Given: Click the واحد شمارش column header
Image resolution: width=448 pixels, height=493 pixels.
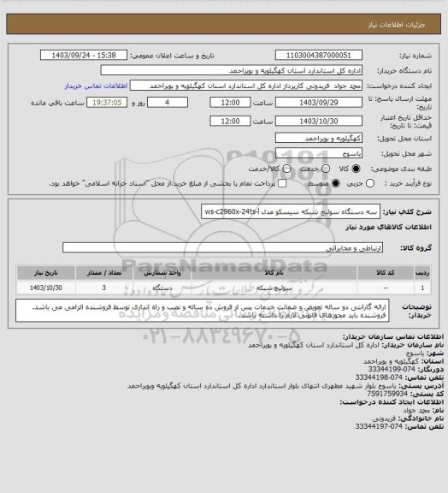Looking at the screenshot, I should tap(162, 272).
